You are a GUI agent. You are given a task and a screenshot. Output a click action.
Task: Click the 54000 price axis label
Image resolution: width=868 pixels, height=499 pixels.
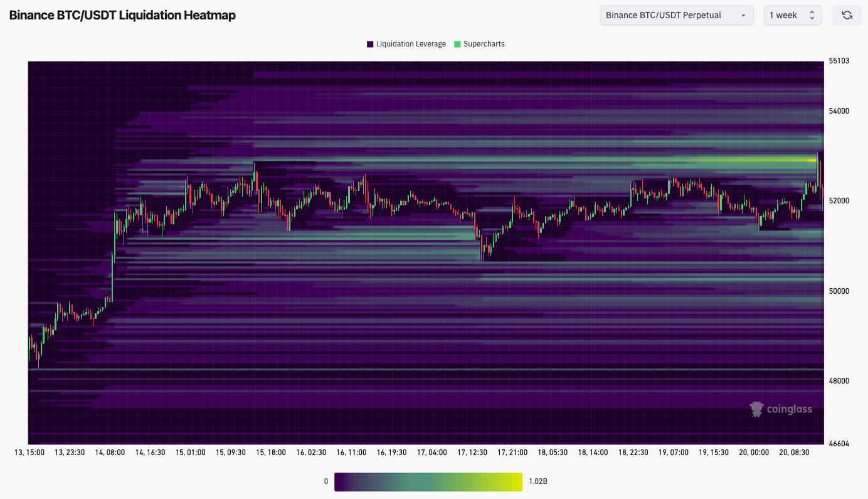[x=839, y=111]
